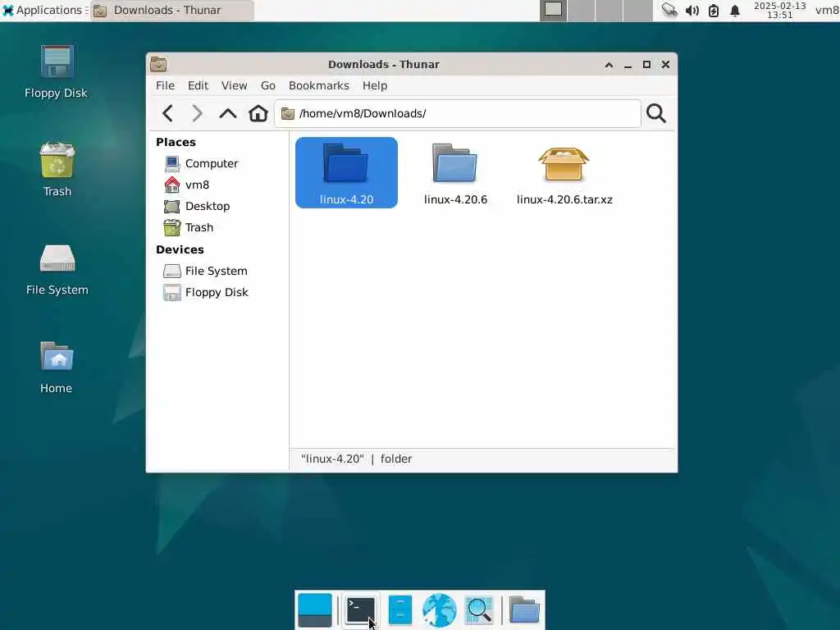This screenshot has height=630, width=840.
Task: Click the date and time clock
Action: tap(779, 10)
